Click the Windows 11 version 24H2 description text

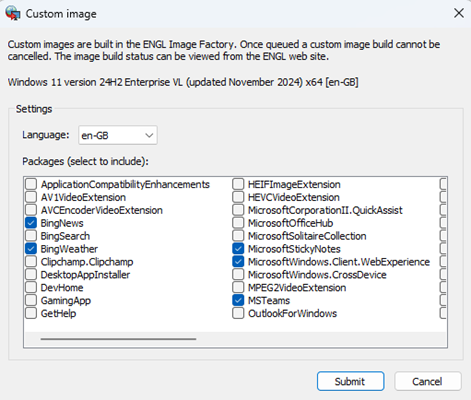[183, 82]
